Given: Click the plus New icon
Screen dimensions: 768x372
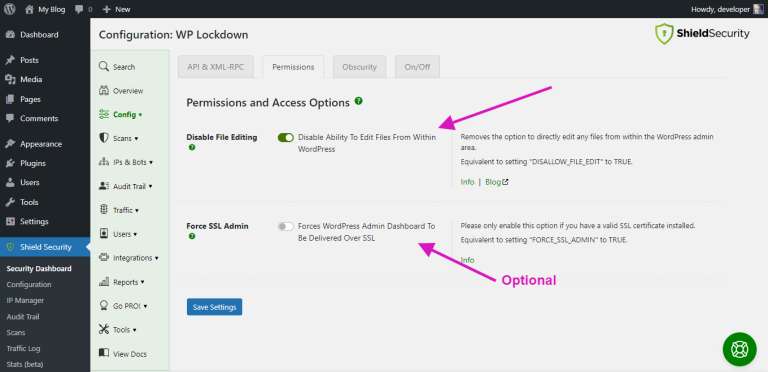Looking at the screenshot, I should (x=107, y=9).
